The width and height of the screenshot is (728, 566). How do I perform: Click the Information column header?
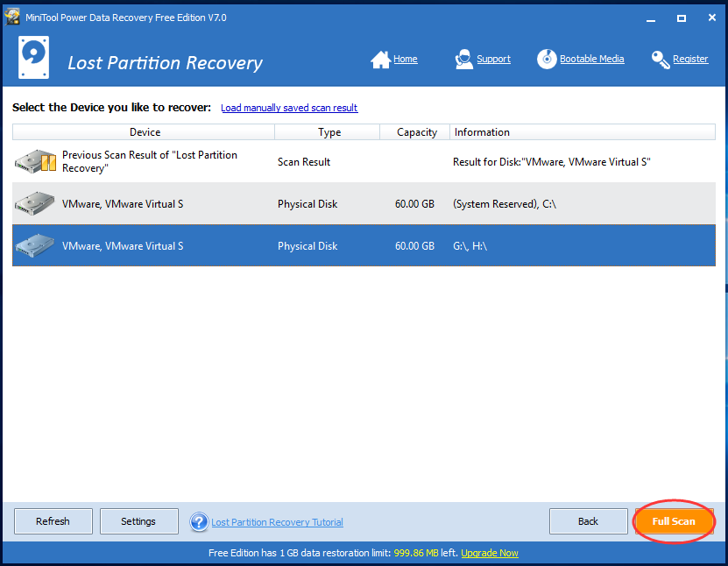[583, 132]
